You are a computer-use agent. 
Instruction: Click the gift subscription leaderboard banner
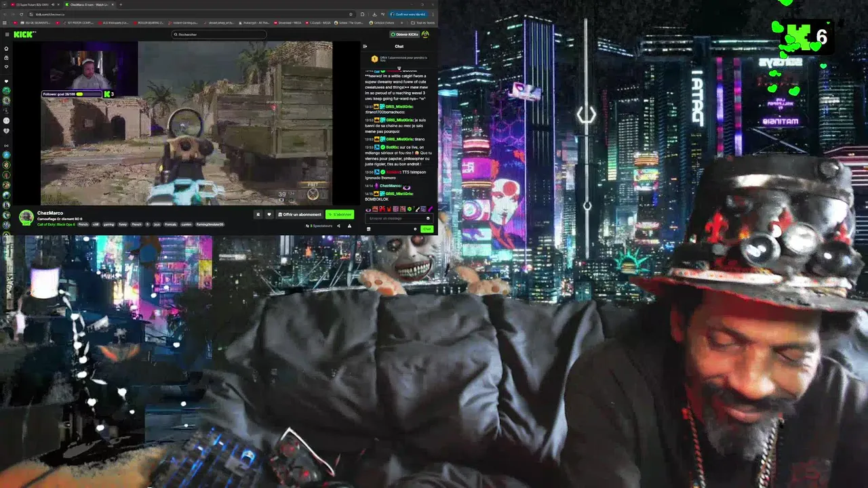point(399,60)
